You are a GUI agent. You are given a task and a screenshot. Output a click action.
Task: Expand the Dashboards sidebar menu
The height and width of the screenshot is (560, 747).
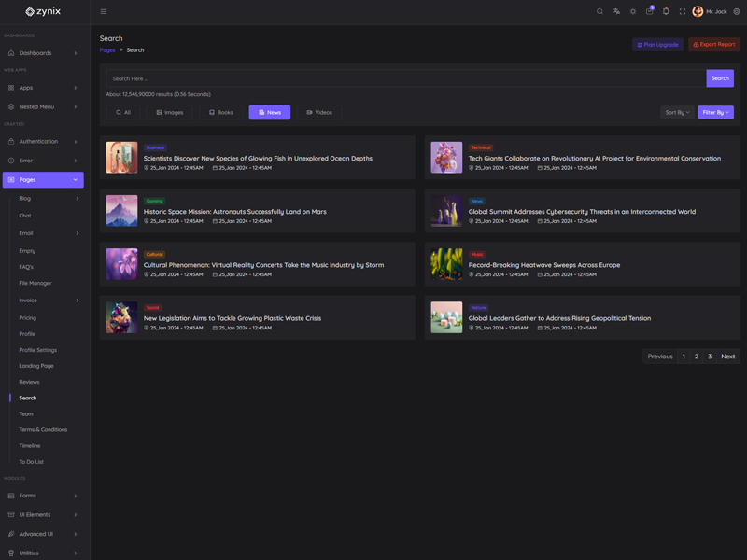[43, 53]
